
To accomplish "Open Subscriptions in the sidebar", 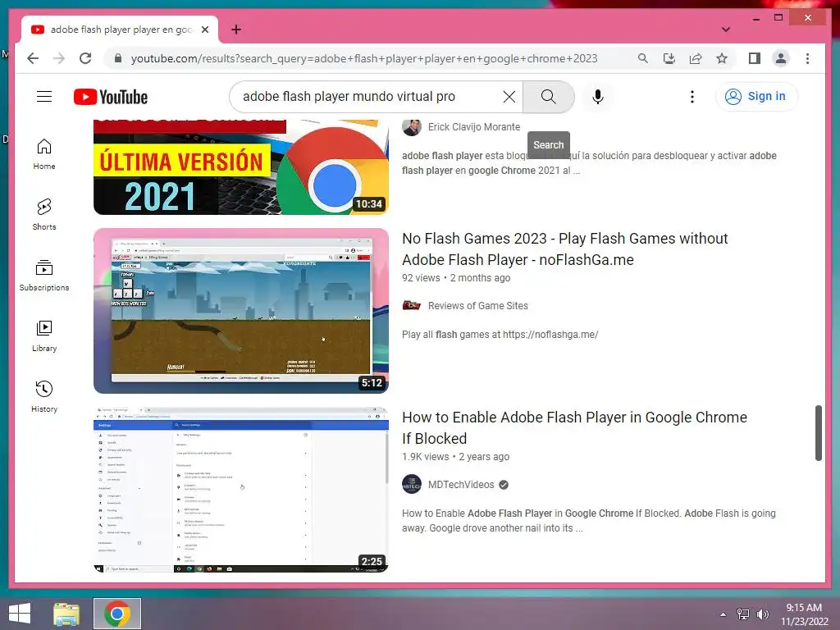I will click(x=44, y=276).
